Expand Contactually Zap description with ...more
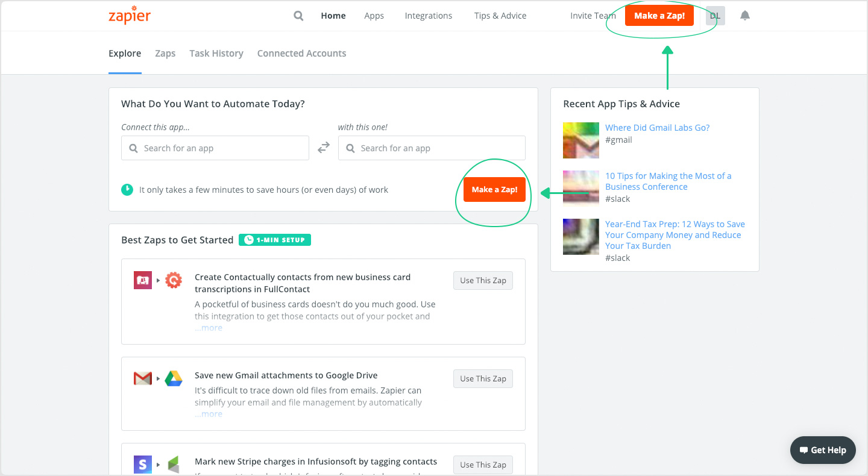The height and width of the screenshot is (476, 868). click(x=209, y=328)
